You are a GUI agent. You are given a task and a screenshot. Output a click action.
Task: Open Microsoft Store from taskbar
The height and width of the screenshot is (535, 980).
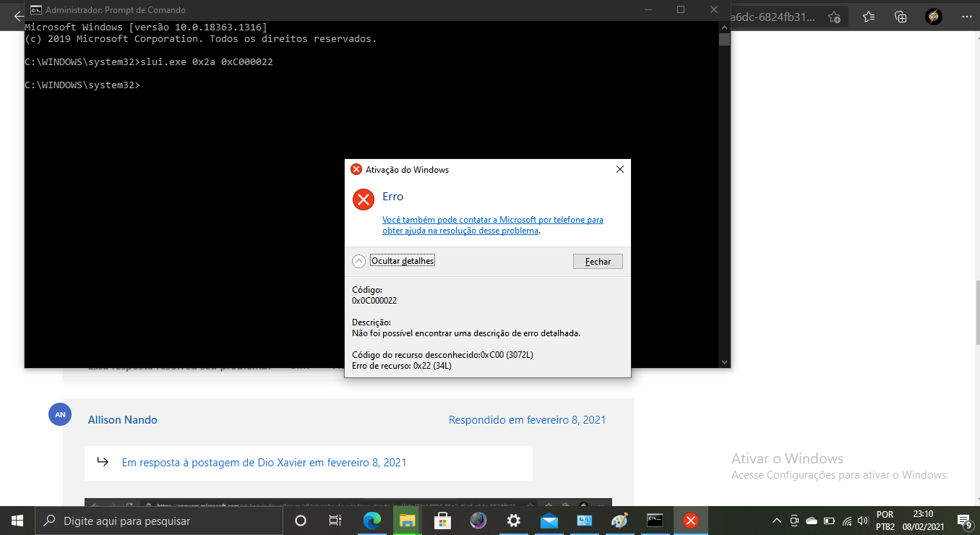click(x=443, y=521)
